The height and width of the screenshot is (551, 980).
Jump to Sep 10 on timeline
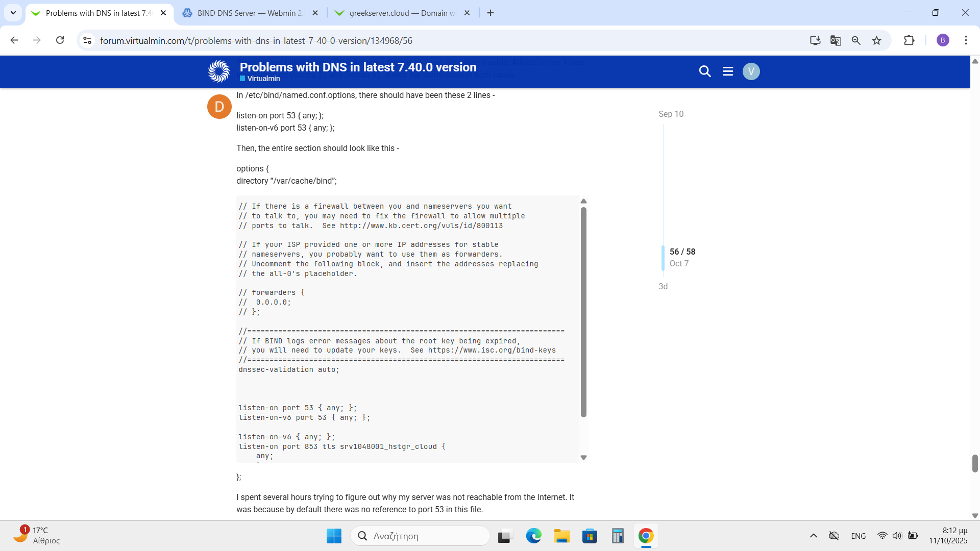[671, 114]
